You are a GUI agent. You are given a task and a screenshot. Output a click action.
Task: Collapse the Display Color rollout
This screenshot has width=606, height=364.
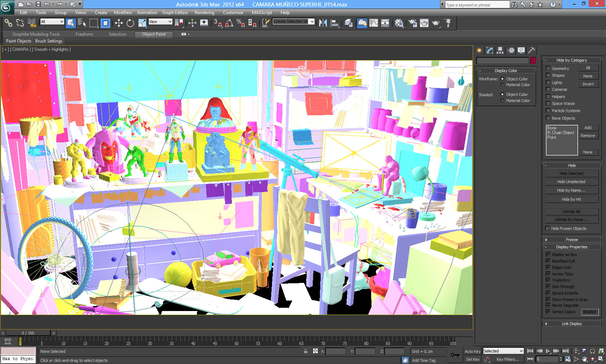tap(506, 71)
